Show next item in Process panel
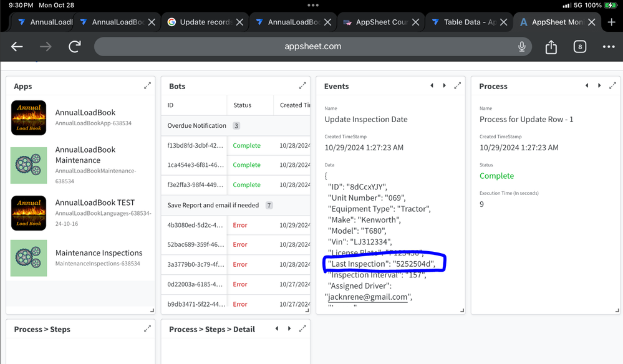Screen dimensions: 623x364 tap(599, 86)
